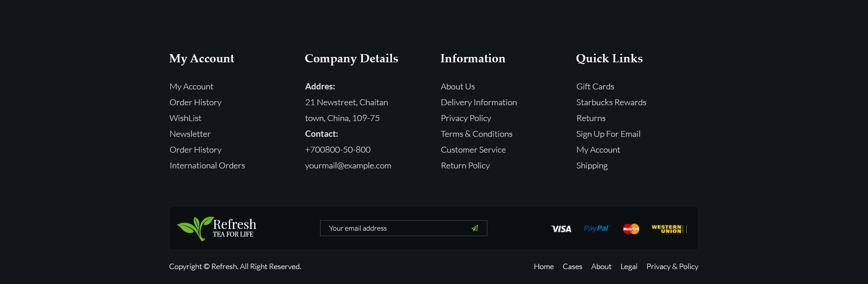Open the Newsletter link under My Account
This screenshot has width=868, height=284.
190,134
